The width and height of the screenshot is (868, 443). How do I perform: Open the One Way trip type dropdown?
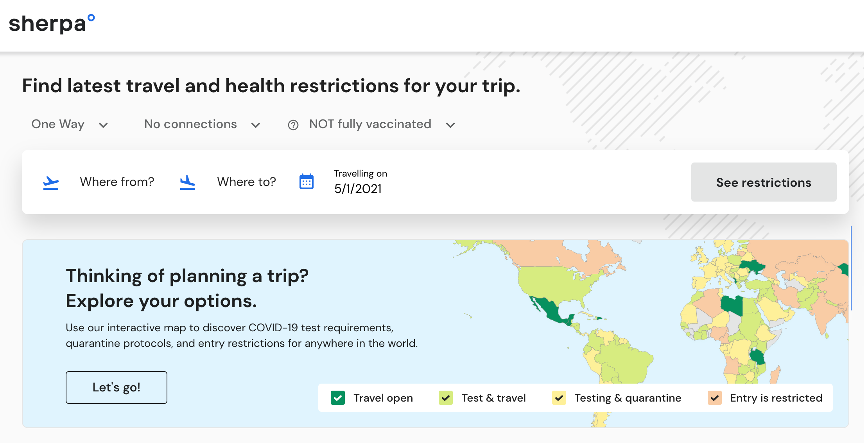[70, 125]
